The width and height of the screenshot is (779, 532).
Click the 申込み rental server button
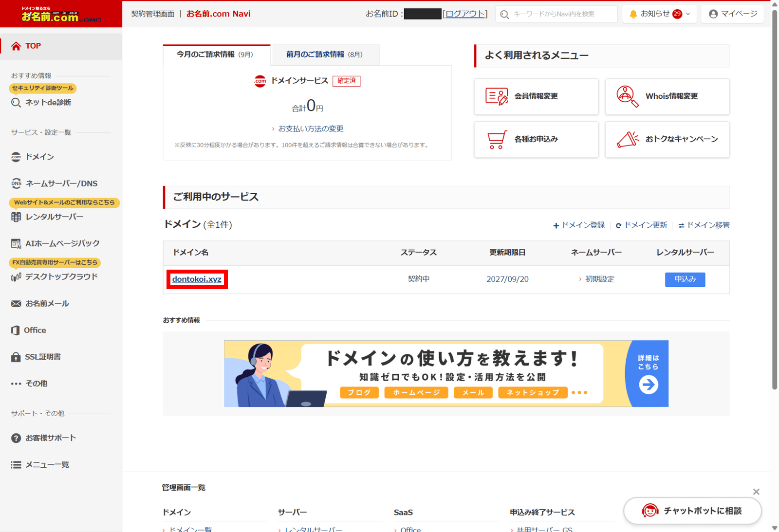tap(685, 279)
